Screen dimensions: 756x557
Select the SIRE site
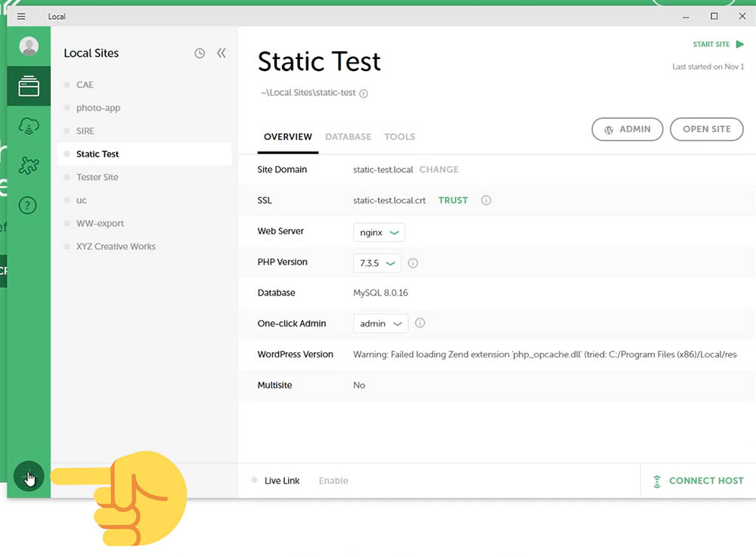(144, 131)
